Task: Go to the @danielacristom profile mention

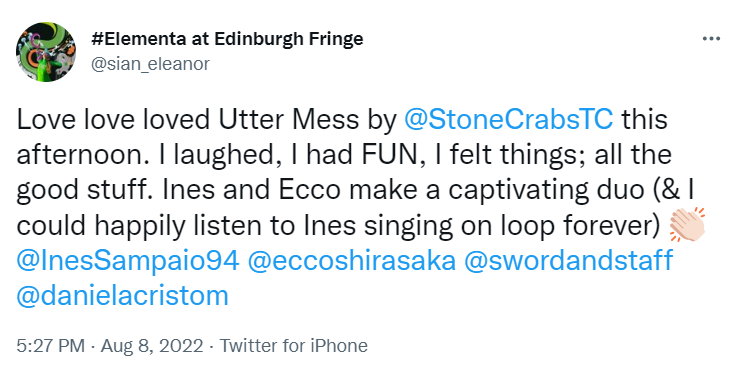Action: (x=122, y=296)
